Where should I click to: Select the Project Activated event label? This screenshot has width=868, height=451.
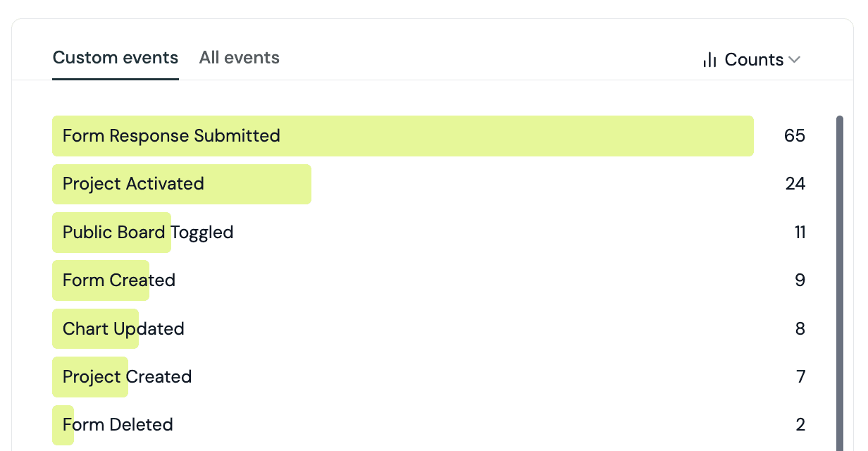click(133, 184)
